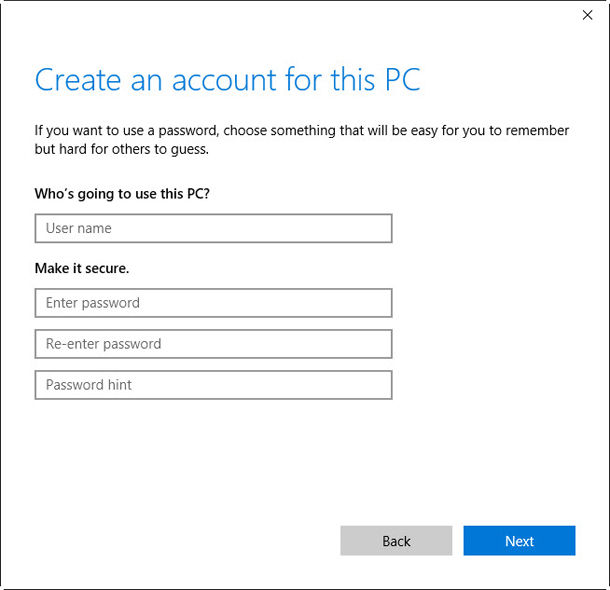Return to the previous setup page

tap(396, 541)
